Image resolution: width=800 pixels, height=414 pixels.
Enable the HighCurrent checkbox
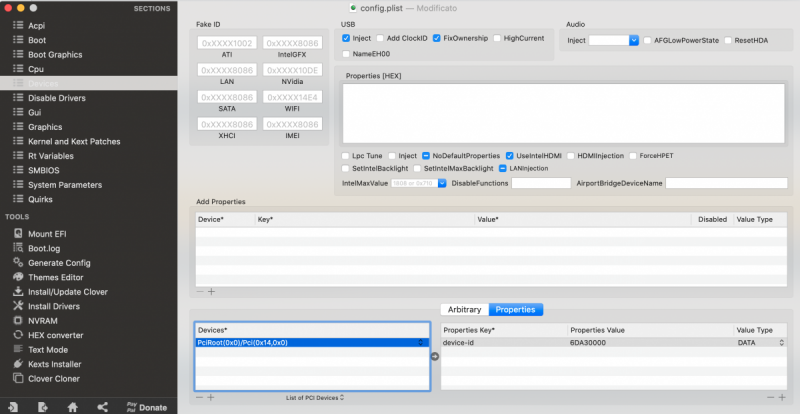point(497,38)
